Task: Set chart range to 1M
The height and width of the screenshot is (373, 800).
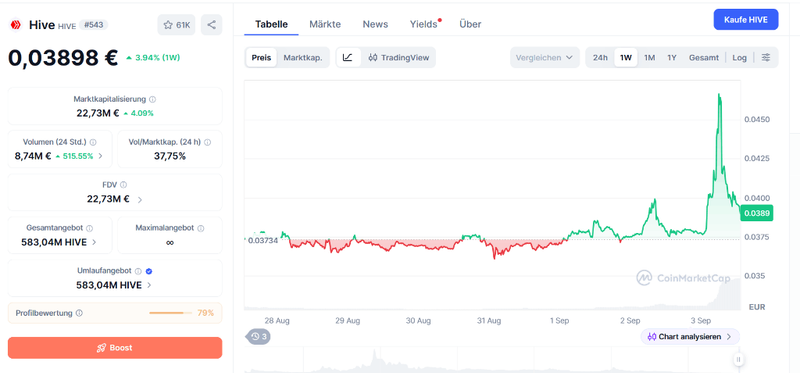Action: [x=649, y=58]
